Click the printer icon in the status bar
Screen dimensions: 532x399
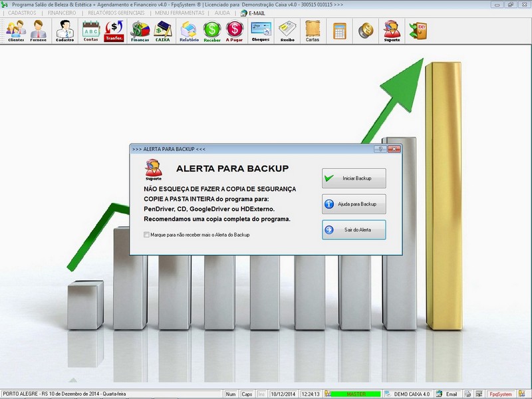point(467,394)
